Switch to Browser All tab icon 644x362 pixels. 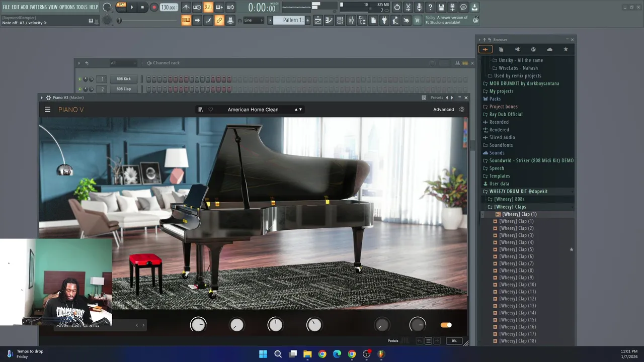tap(485, 49)
